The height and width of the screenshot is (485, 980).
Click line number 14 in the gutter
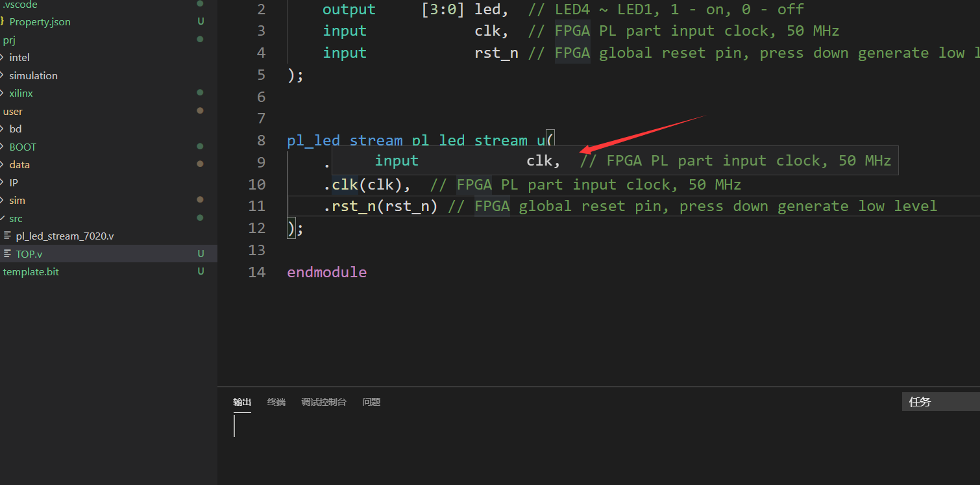[257, 272]
